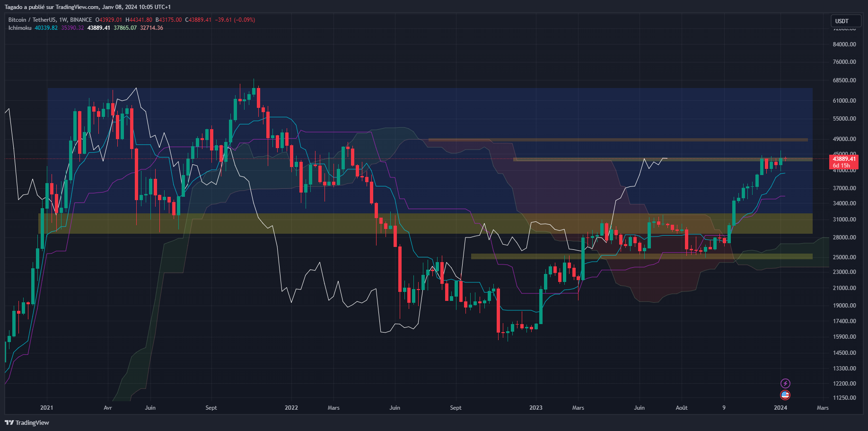Click the TradingView logo
Image resolution: width=868 pixels, height=431 pixels.
tap(27, 422)
